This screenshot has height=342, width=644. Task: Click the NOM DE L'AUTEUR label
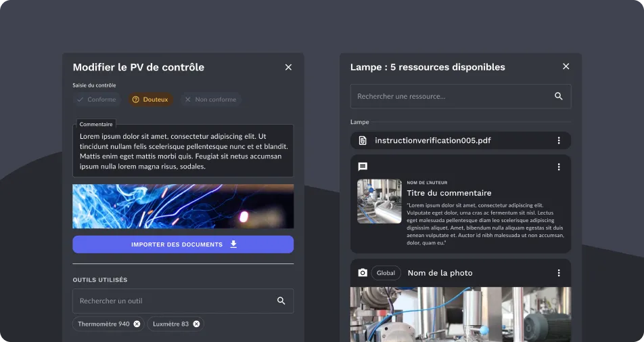(427, 182)
